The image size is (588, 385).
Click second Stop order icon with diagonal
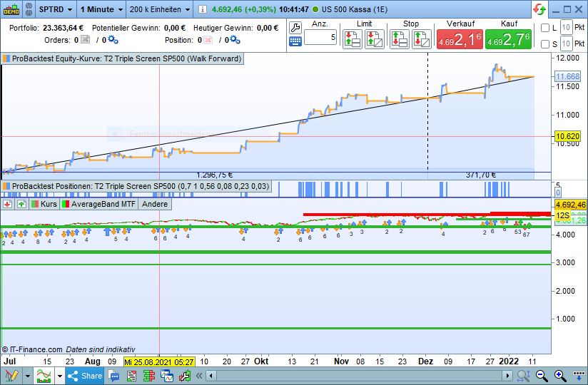422,39
